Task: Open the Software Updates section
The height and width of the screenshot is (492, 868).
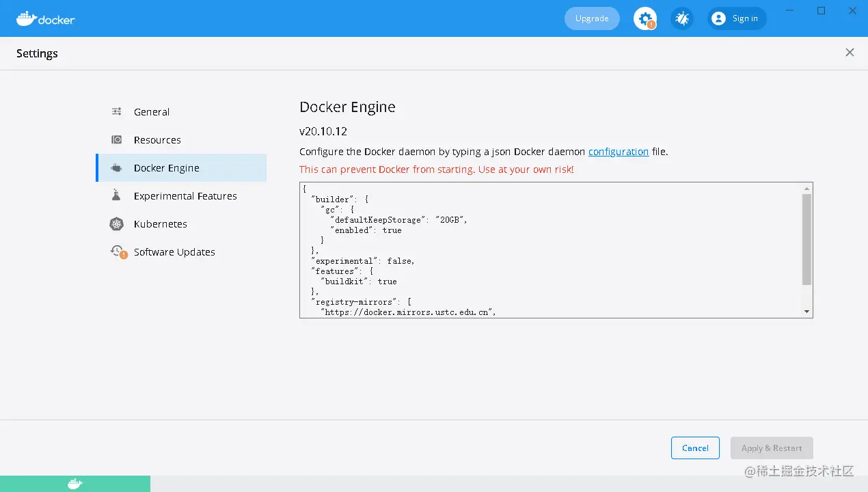Action: pyautogui.click(x=181, y=251)
